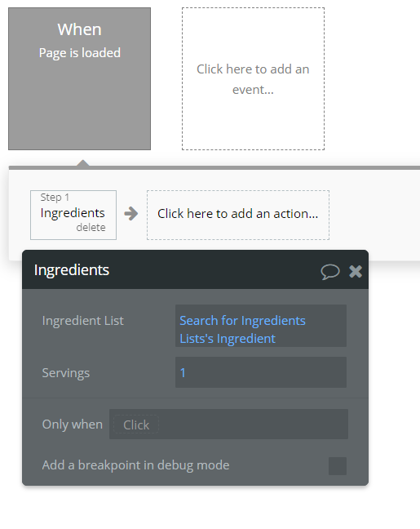Click the 'Ingredient List' field label
This screenshot has height=529, width=420.
tap(83, 321)
